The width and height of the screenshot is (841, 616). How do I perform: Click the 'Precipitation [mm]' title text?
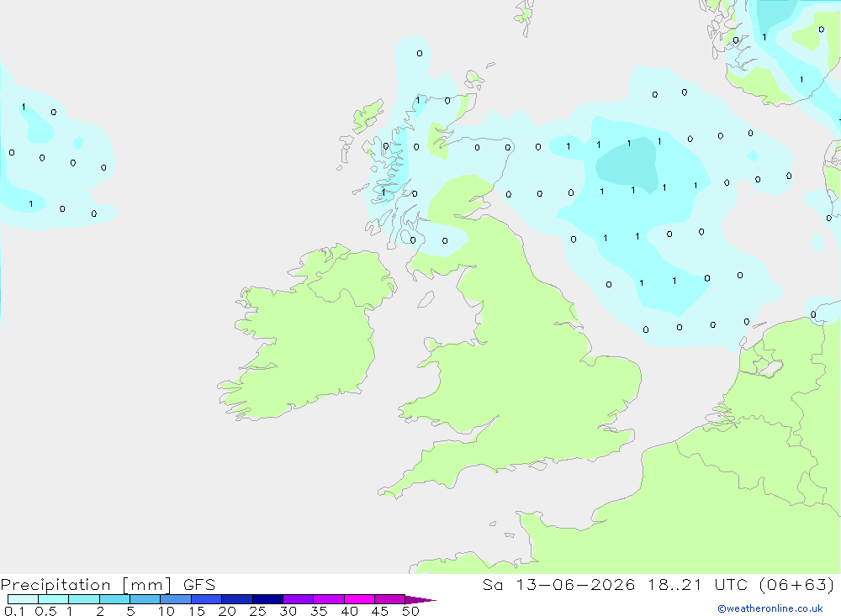86,584
